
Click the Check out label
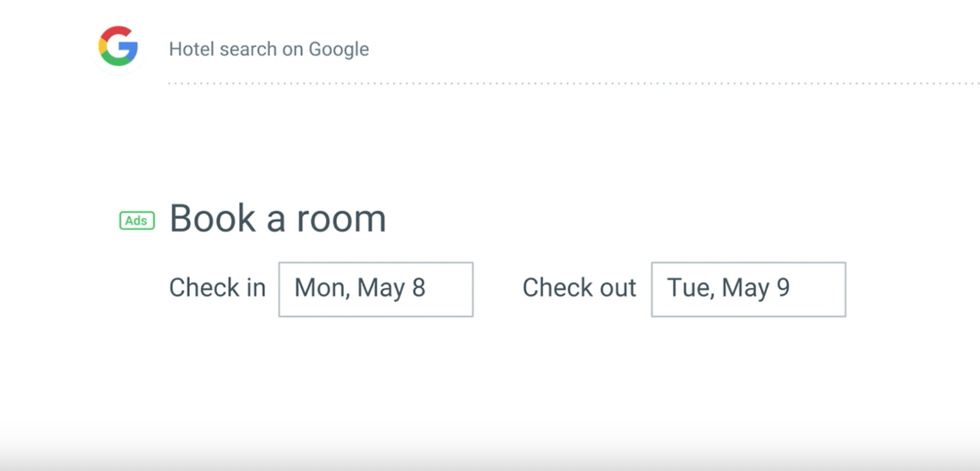click(x=579, y=288)
